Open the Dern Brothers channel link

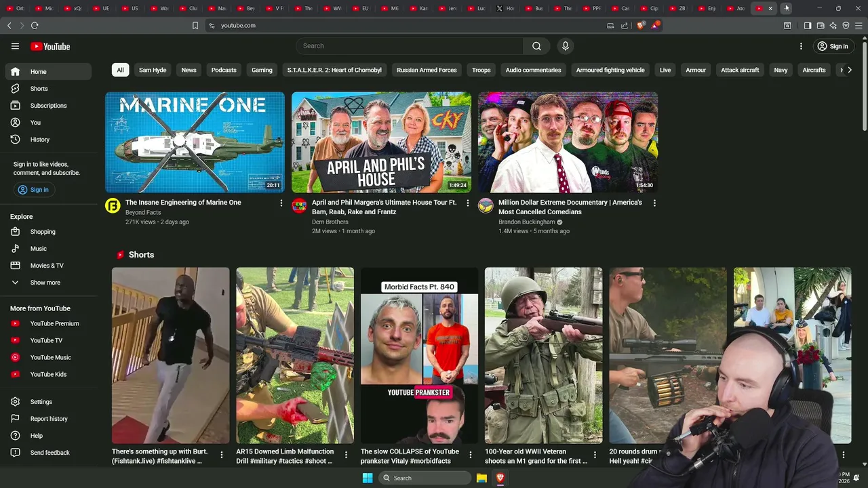pos(330,222)
